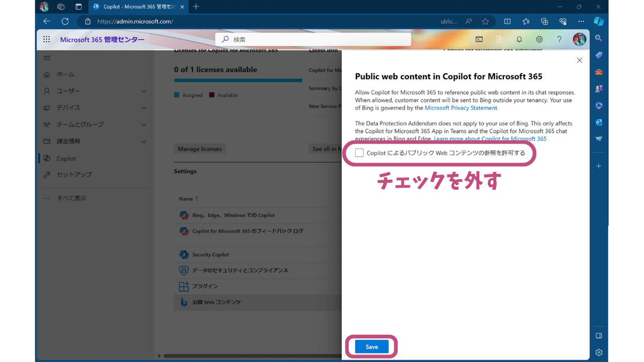Open the read aloud icon in address bar
Viewport: 644px width, 362px height.
[469, 21]
